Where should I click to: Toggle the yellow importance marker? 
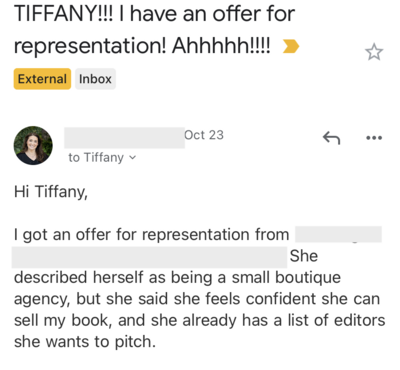click(291, 46)
